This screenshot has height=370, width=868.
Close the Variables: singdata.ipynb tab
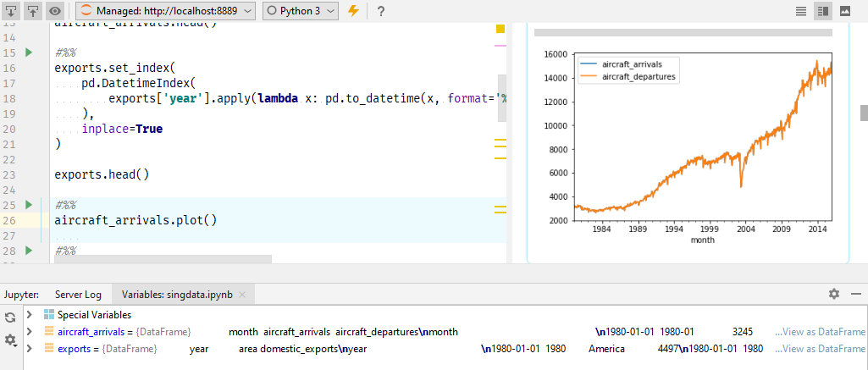click(242, 295)
